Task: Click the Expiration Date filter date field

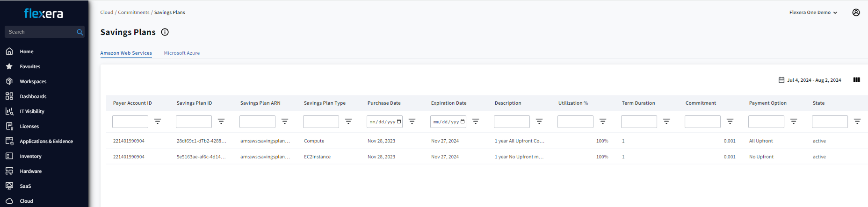Action: click(x=448, y=122)
